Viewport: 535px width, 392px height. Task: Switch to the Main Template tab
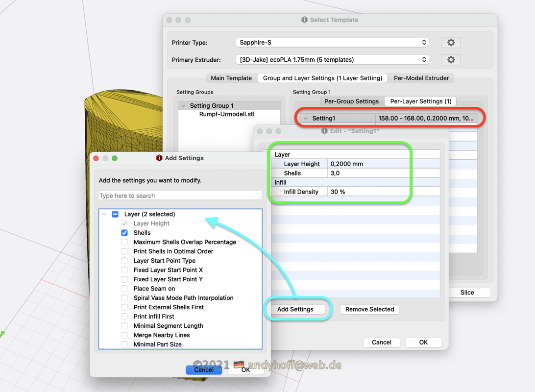[231, 78]
